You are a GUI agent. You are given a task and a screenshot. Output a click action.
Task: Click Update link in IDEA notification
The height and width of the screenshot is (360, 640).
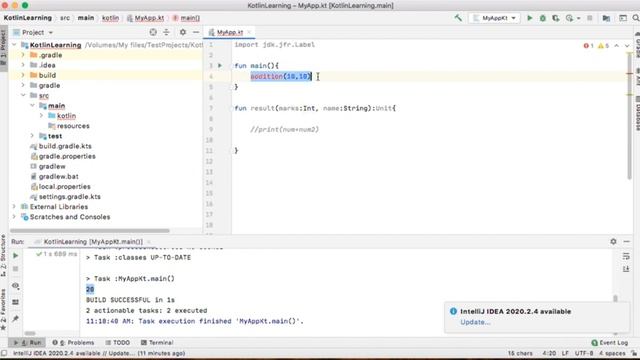[475, 322]
